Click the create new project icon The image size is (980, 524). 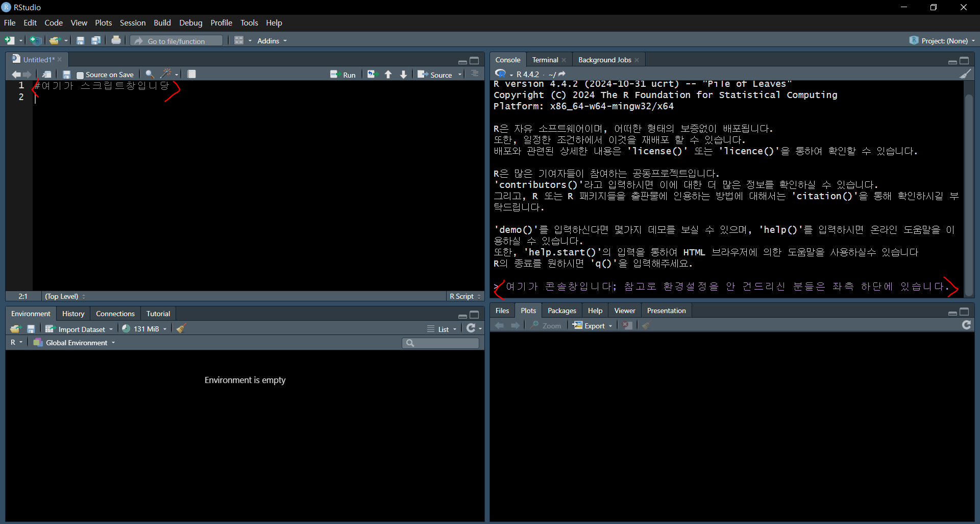[x=36, y=40]
